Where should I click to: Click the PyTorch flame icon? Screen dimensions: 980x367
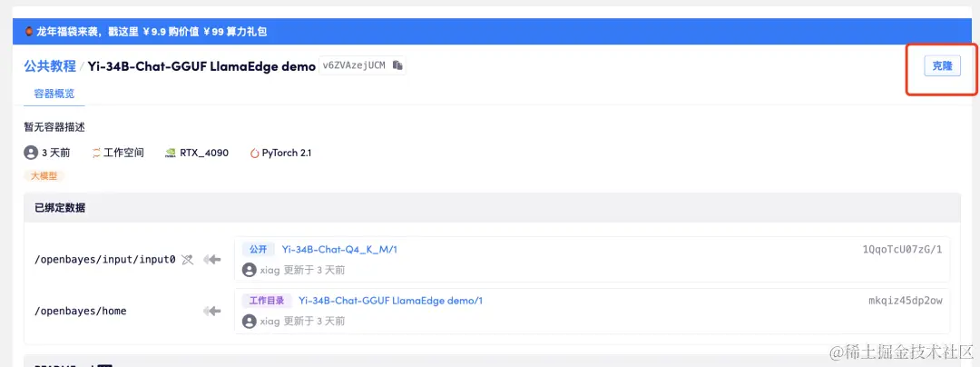click(x=254, y=153)
